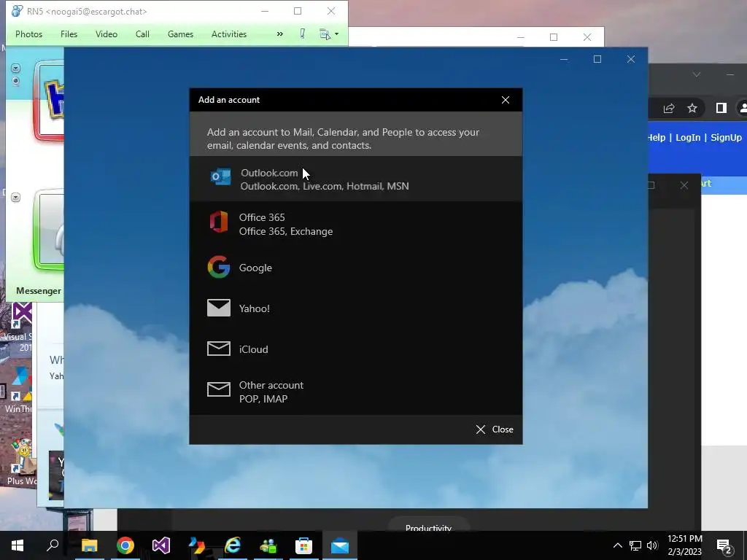Pick the Google account option
Viewport: 747px width, 560px height.
pos(356,267)
